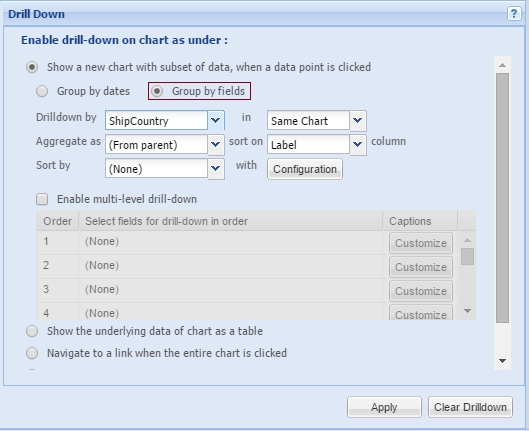Screen dimensions: 529x431
Task: Choose the 'Group by dates' radio button
Action: (42, 91)
